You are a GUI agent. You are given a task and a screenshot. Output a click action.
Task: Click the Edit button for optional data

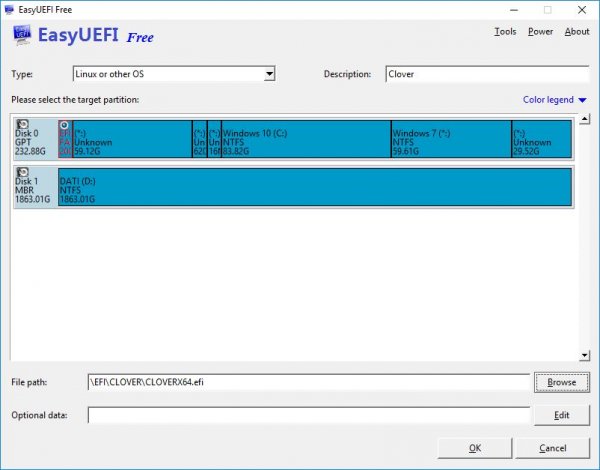click(x=562, y=415)
